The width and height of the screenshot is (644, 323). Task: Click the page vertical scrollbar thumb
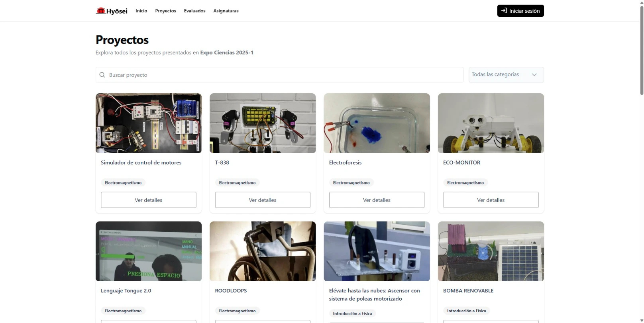642,50
